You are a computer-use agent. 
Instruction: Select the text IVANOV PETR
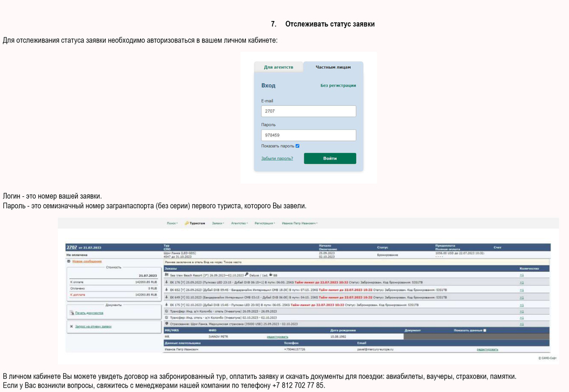tap(218, 337)
